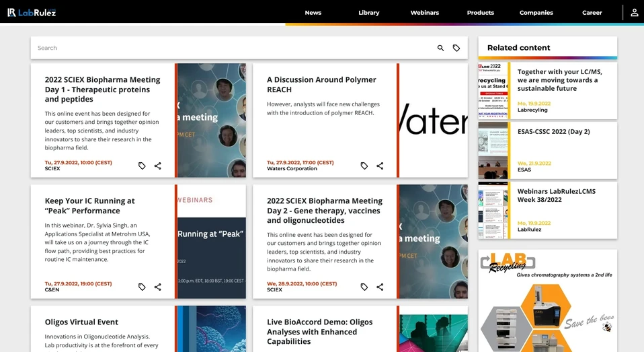
Task: Click tag icon on SCIEX Day 2 card
Action: [364, 287]
